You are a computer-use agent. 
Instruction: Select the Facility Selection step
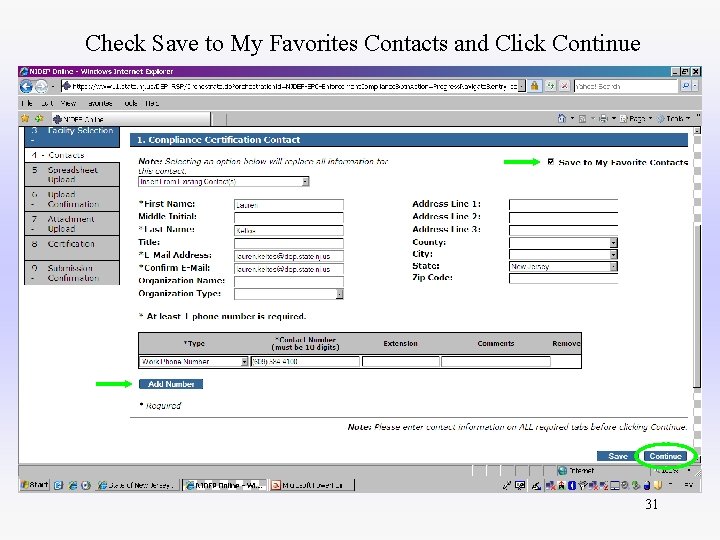coord(72,135)
